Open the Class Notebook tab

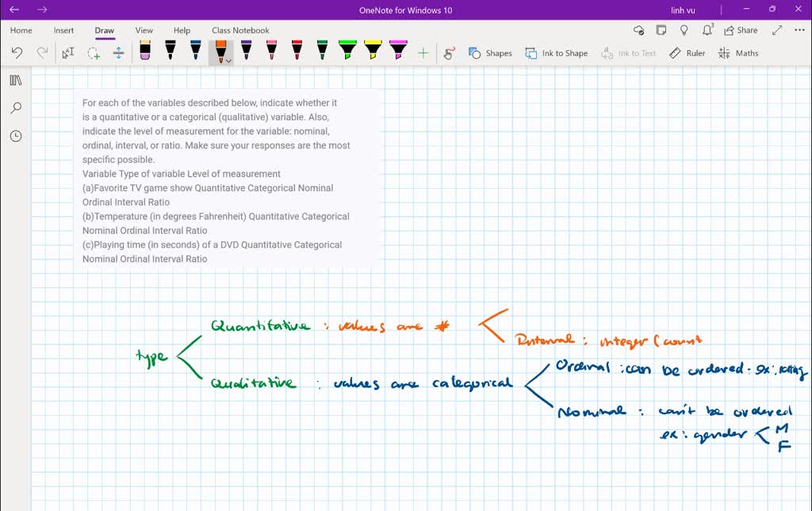240,30
